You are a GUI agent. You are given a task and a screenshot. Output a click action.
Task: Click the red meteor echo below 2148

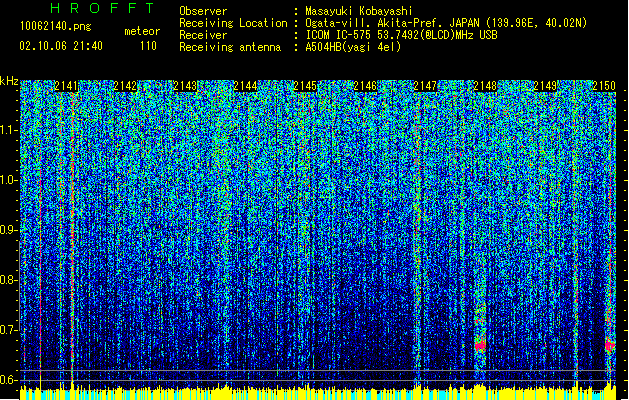coord(480,345)
